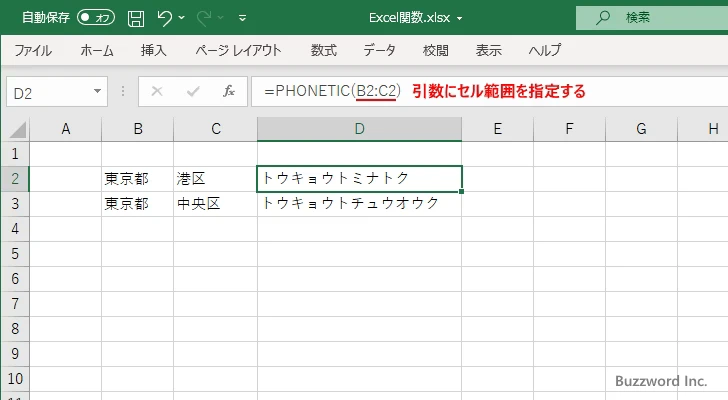The height and width of the screenshot is (400, 728).
Task: Select column E header
Action: [x=497, y=129]
